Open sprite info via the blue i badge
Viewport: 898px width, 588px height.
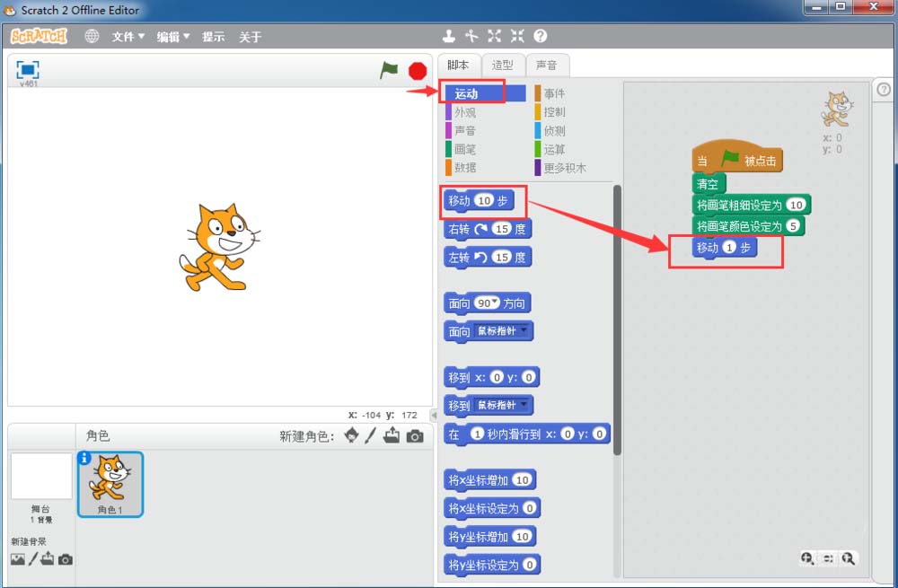84,458
